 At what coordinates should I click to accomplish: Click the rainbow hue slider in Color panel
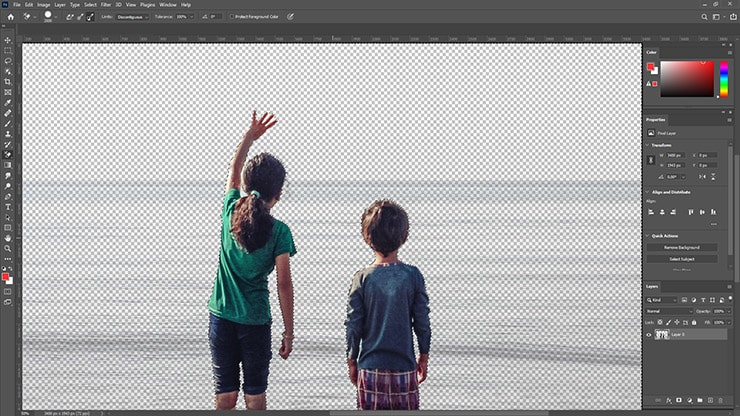724,79
